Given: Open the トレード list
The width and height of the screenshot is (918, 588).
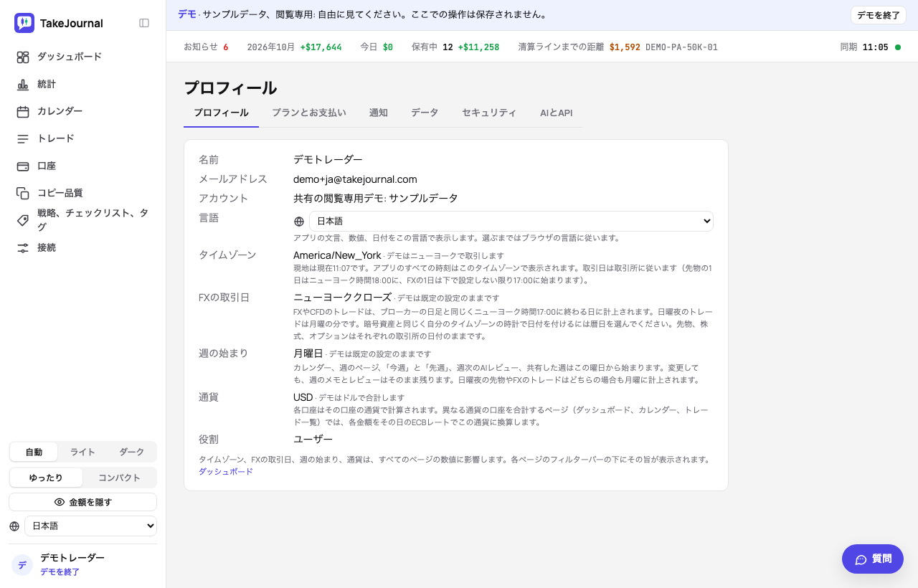Looking at the screenshot, I should tap(83, 138).
